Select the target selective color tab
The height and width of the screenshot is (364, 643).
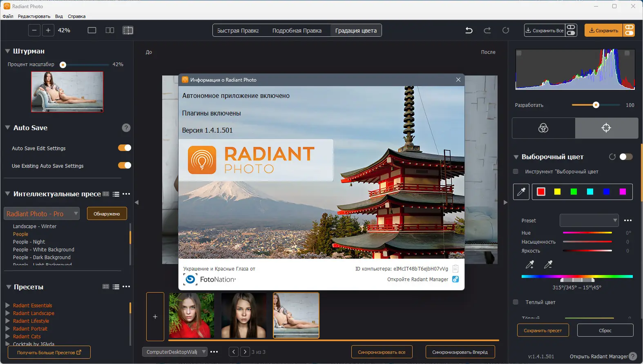point(606,128)
